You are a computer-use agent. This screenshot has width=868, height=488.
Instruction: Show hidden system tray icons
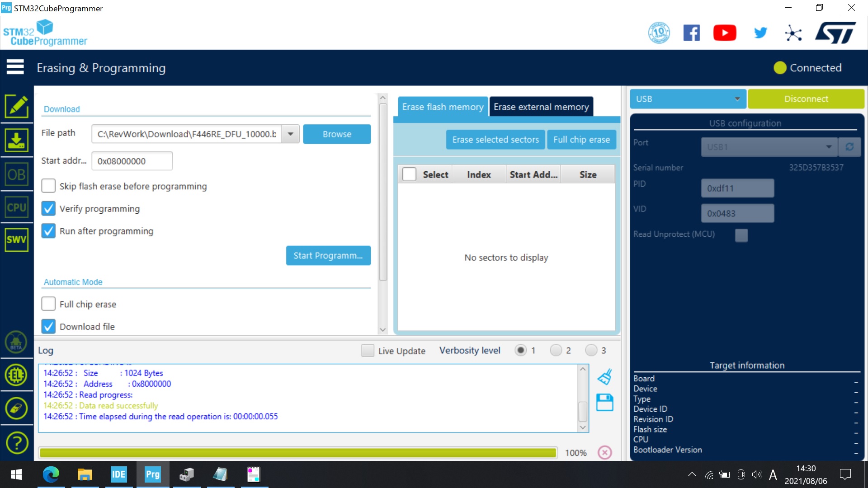click(692, 474)
